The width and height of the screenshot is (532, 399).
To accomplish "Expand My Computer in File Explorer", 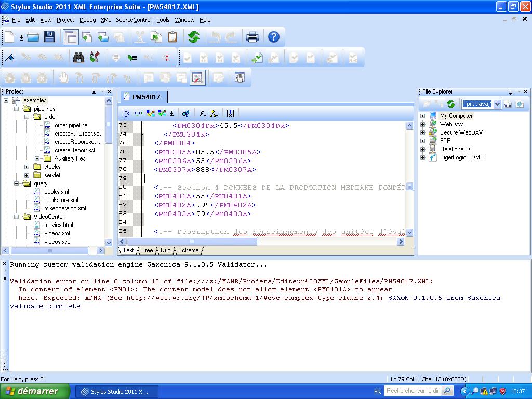I will 422,116.
